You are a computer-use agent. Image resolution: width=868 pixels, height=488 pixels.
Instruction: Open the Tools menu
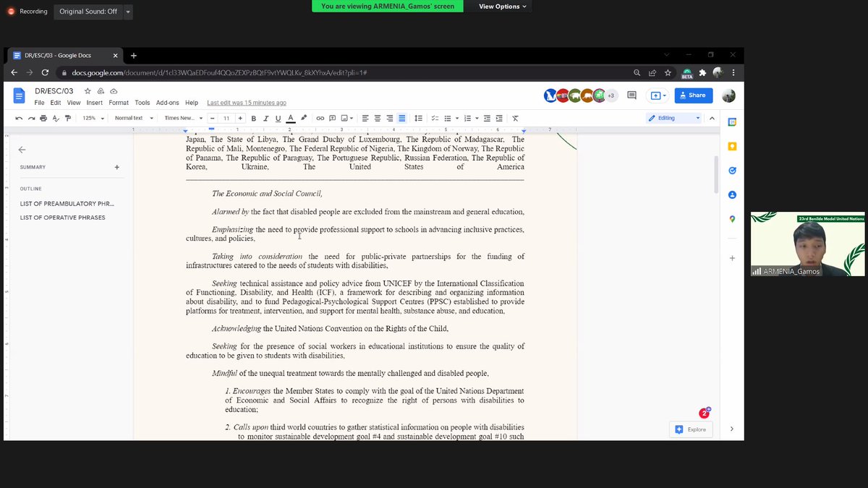coord(142,103)
